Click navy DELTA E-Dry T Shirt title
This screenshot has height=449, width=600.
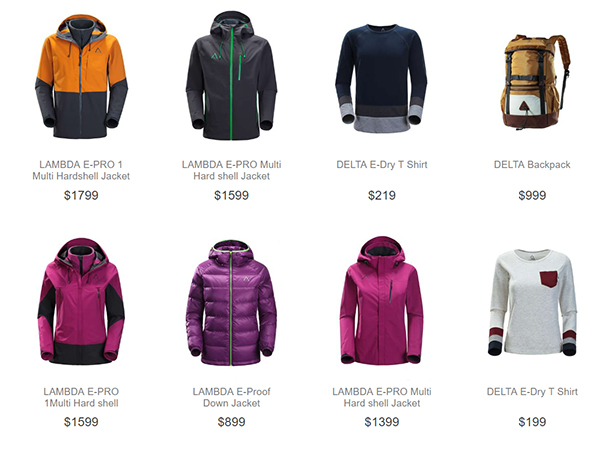[382, 165]
